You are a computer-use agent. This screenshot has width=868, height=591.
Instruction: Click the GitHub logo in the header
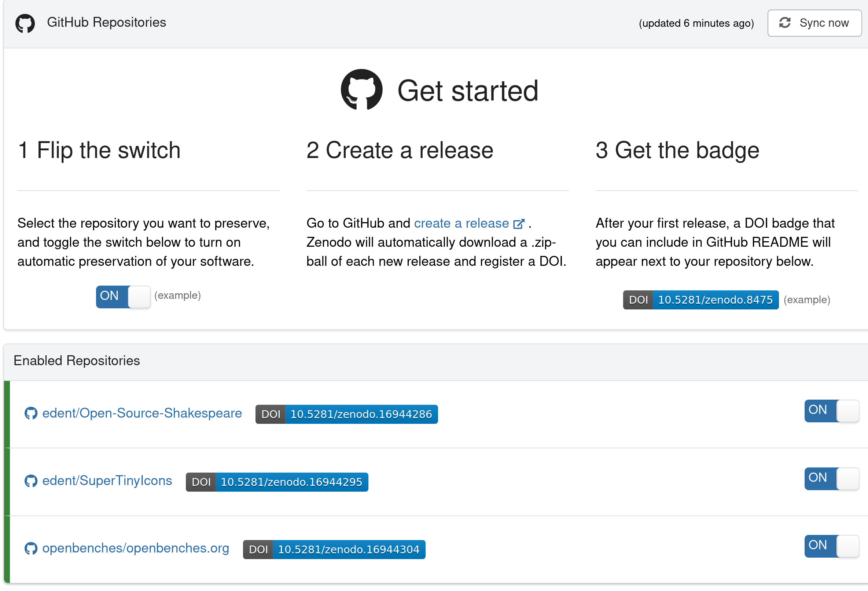(25, 23)
